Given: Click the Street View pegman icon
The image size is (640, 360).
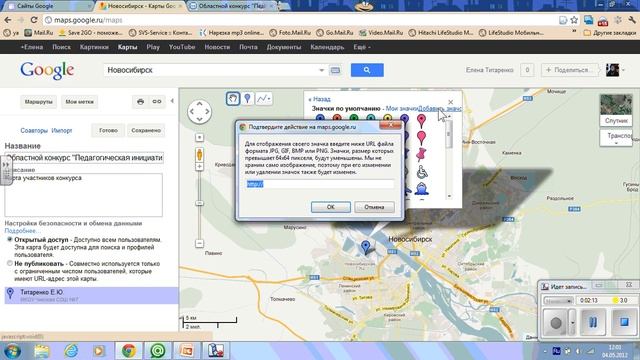Looking at the screenshot, I should pyautogui.click(x=200, y=155).
